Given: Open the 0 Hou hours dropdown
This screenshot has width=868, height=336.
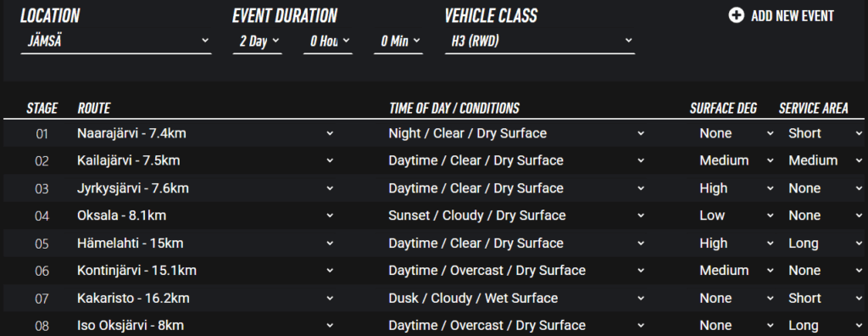Looking at the screenshot, I should pyautogui.click(x=328, y=41).
